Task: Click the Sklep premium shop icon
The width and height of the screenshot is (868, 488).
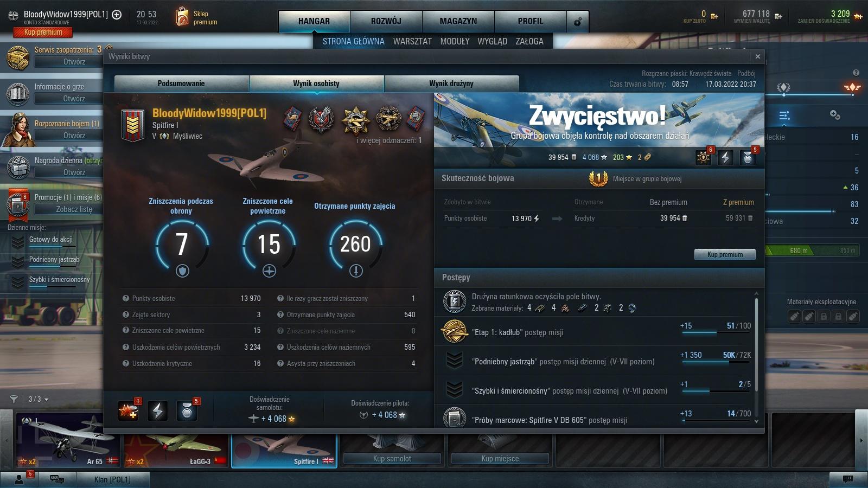Action: pos(182,17)
